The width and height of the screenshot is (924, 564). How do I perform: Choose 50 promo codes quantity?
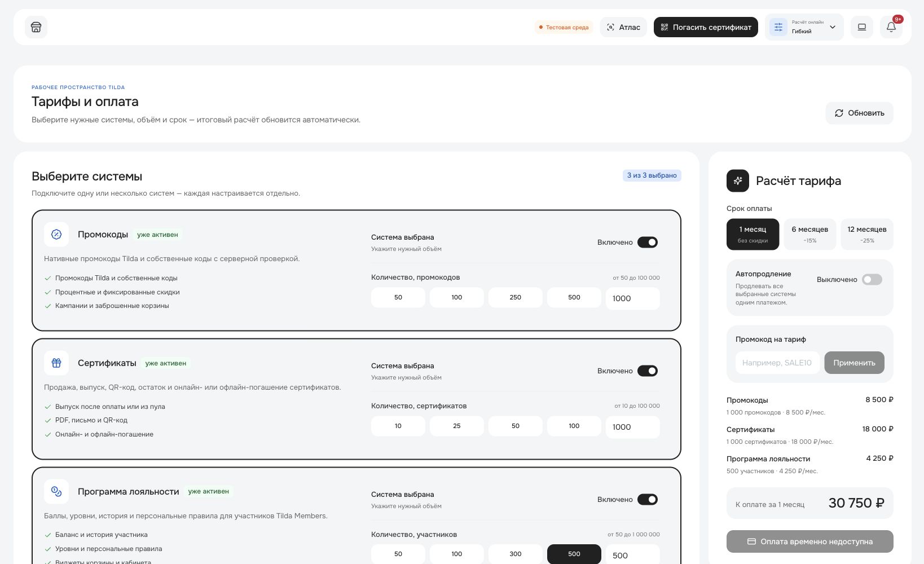[x=398, y=297]
